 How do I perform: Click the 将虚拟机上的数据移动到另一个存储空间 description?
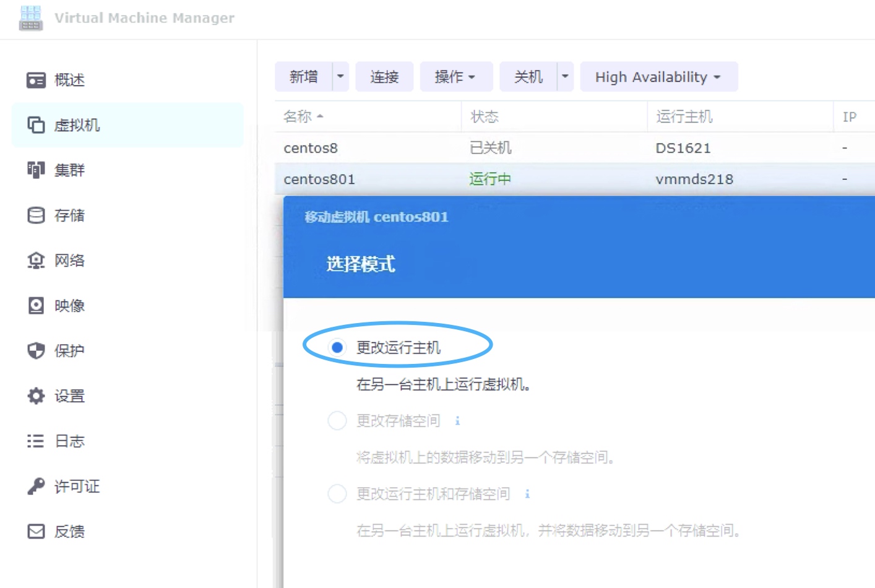click(x=485, y=457)
